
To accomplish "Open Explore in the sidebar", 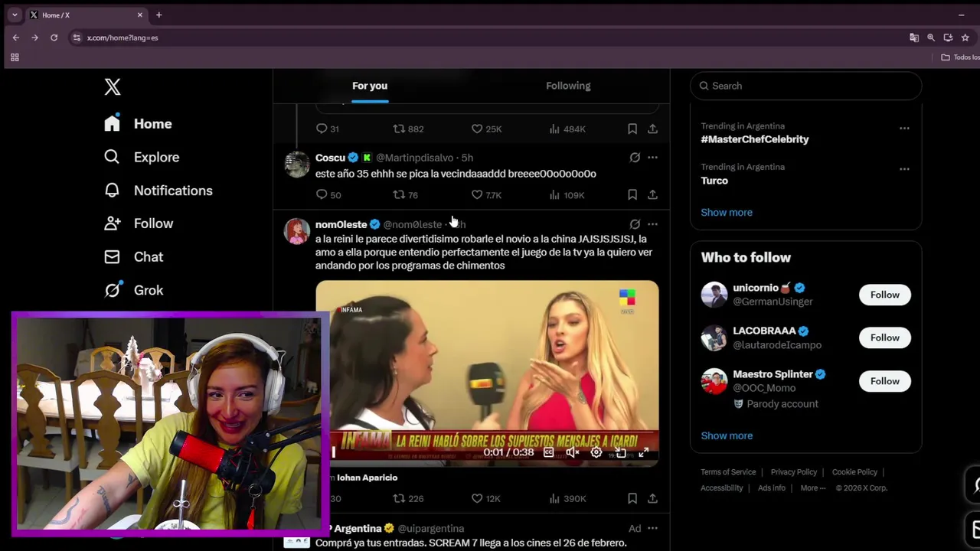I will [142, 157].
